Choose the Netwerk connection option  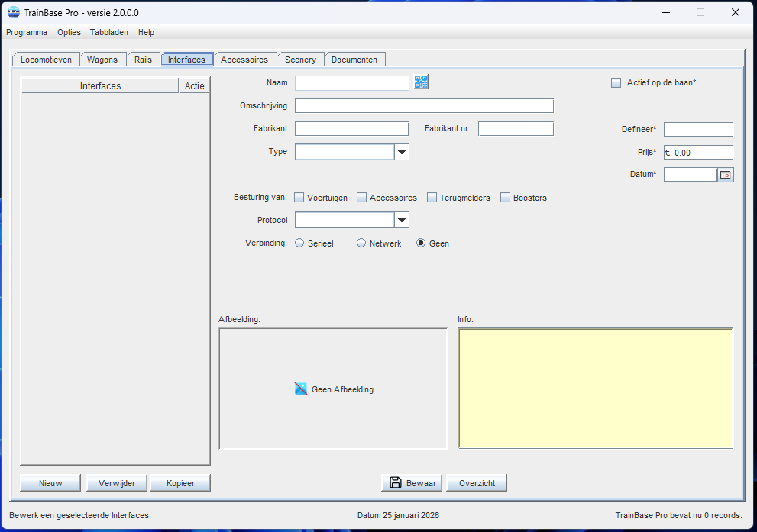(361, 243)
